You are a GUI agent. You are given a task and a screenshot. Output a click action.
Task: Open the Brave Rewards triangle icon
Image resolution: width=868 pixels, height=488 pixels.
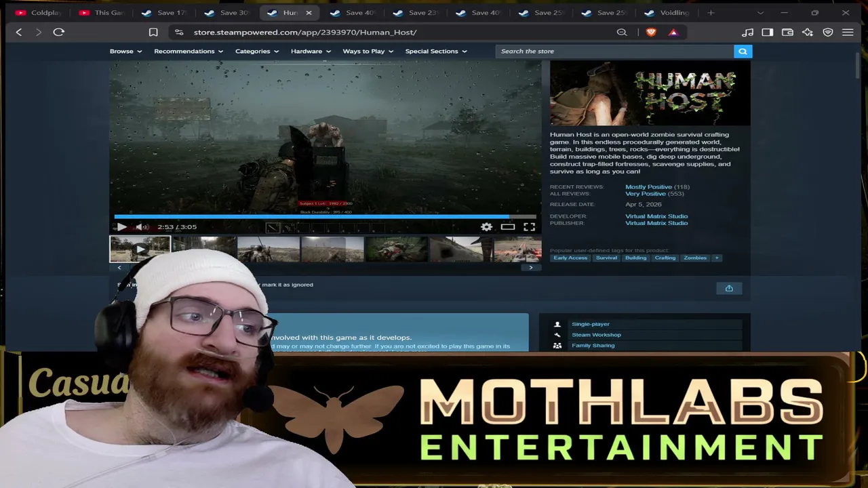[x=673, y=32]
